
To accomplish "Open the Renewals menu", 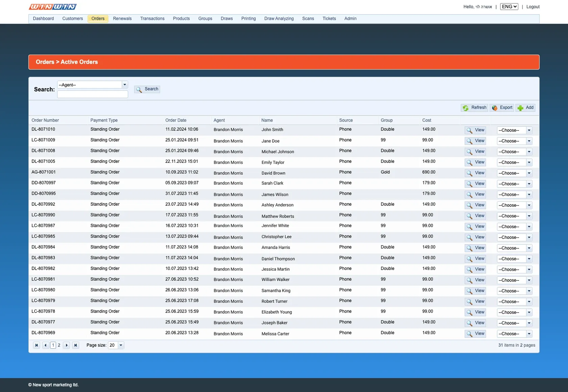I will coord(122,19).
